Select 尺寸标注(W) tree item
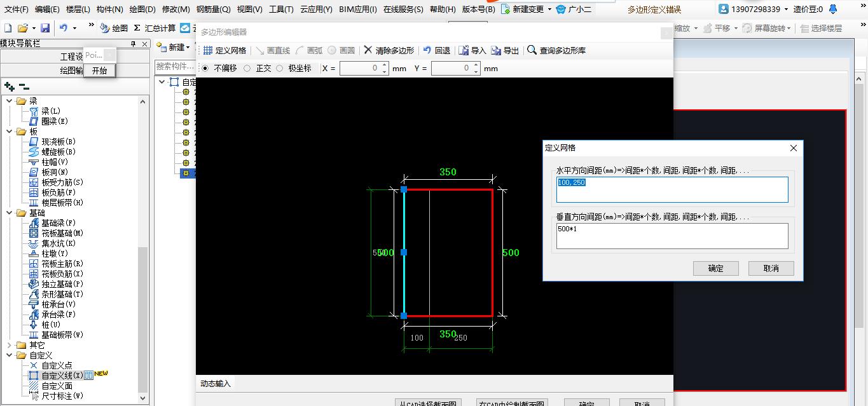Screen dimensions: 868x406 tap(62, 396)
